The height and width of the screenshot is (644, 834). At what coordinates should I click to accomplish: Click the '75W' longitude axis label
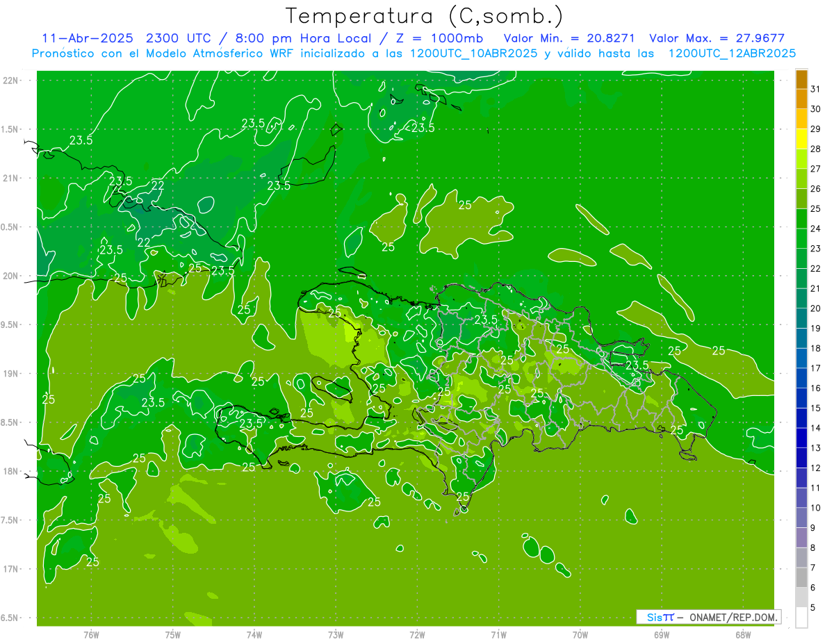click(173, 635)
